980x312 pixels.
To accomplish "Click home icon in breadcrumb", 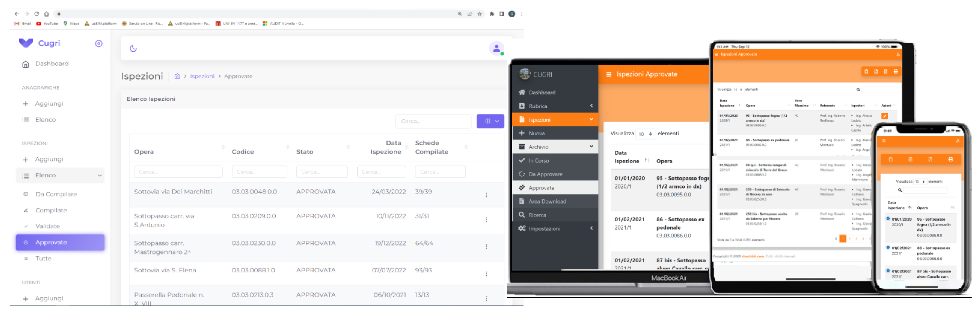I will coord(177,76).
